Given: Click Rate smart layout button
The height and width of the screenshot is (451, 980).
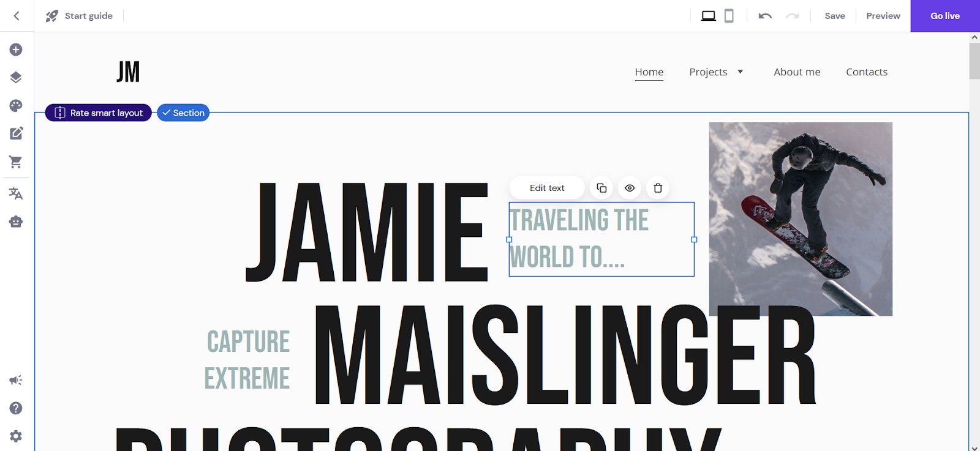Looking at the screenshot, I should [x=99, y=113].
